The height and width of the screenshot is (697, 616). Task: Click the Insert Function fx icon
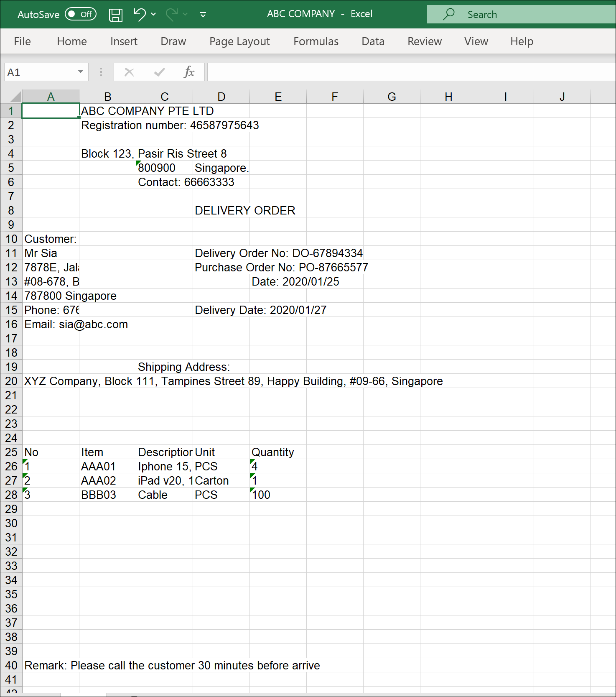coord(189,72)
